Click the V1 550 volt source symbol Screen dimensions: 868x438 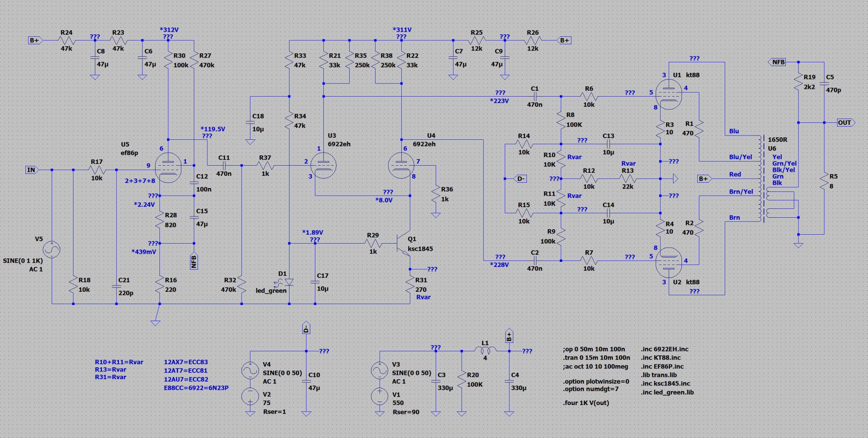click(379, 396)
